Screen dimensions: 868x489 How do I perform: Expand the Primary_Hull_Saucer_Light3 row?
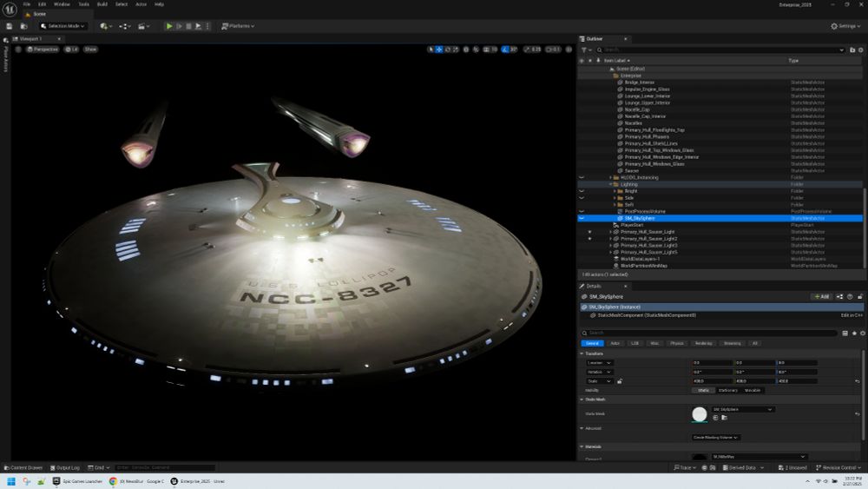pos(611,245)
